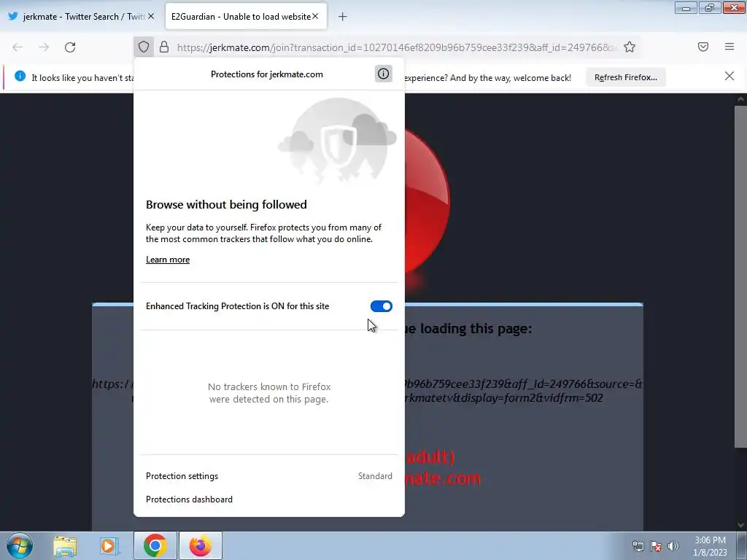Go back to previous page
This screenshot has height=560, width=747.
[x=18, y=47]
